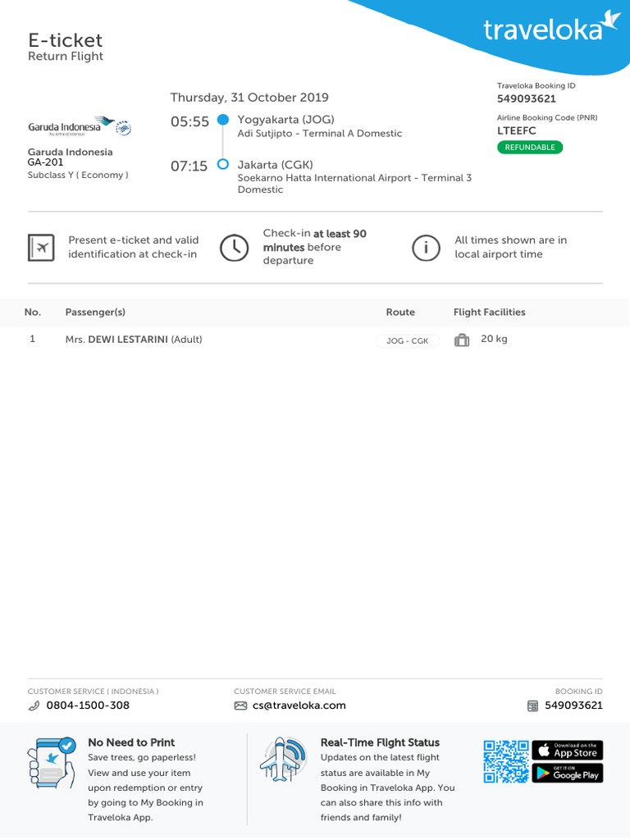Screen dimensions: 630x840
Task: Click the email envelope icon
Action: click(x=240, y=706)
